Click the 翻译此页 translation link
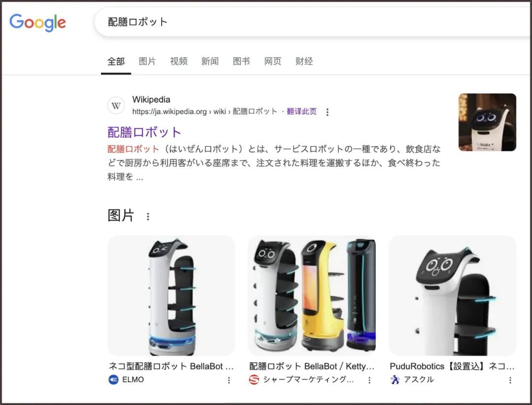 coord(301,111)
